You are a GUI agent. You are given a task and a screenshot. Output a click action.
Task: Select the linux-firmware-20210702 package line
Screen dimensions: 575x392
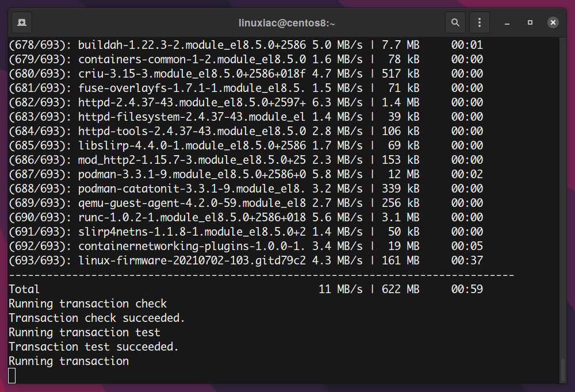coord(246,260)
